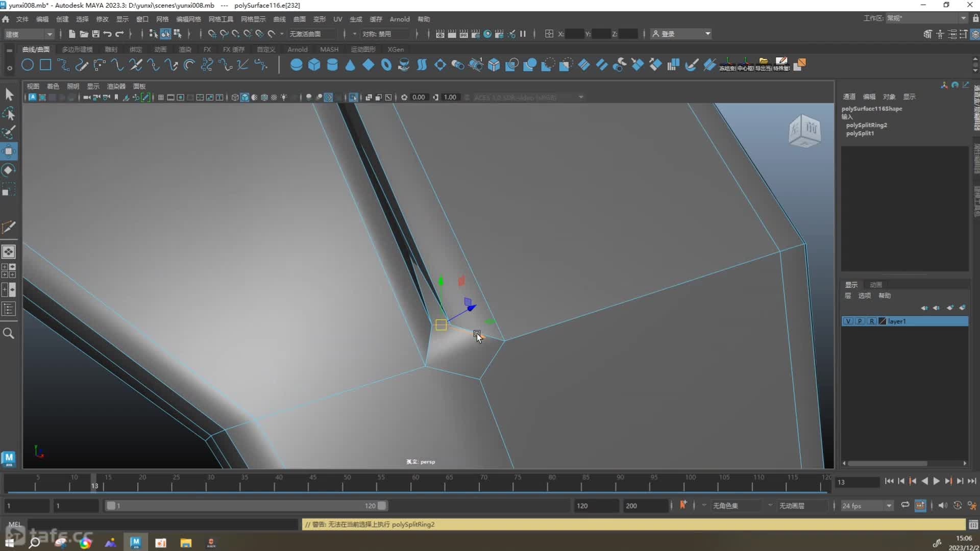Click the 无激活曲面 live surface field
The image size is (980, 551).
click(312, 34)
